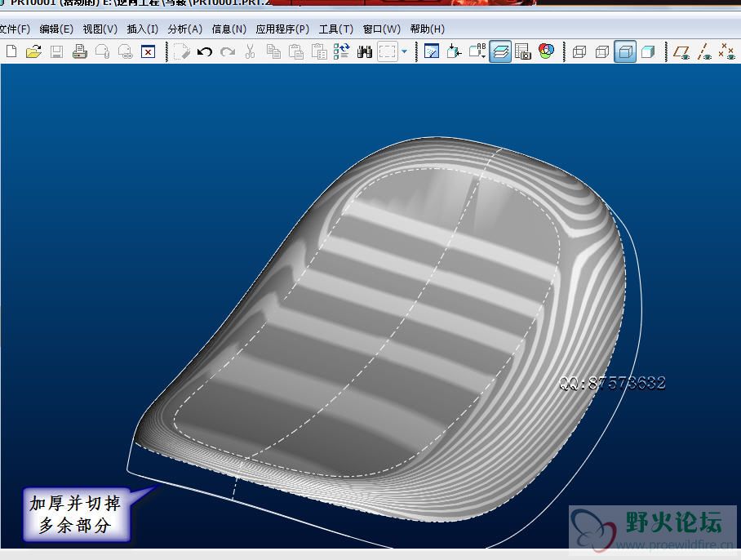Click the dotted sheet with pencil icon

[181, 51]
